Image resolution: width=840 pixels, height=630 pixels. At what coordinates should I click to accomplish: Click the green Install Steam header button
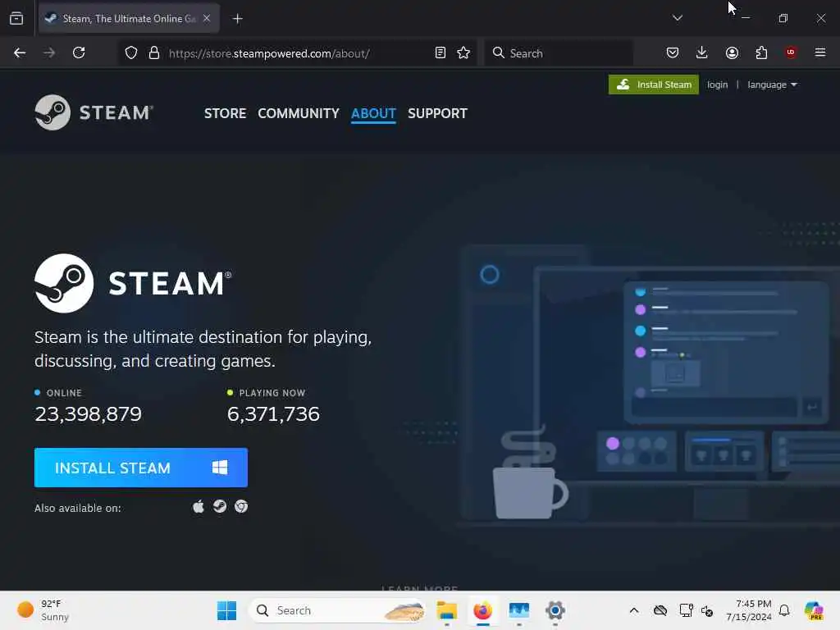[x=654, y=84]
